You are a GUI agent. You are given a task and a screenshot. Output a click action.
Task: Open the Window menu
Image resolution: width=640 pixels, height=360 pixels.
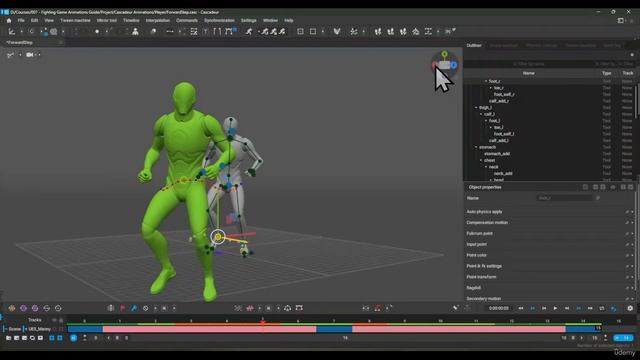click(x=270, y=20)
